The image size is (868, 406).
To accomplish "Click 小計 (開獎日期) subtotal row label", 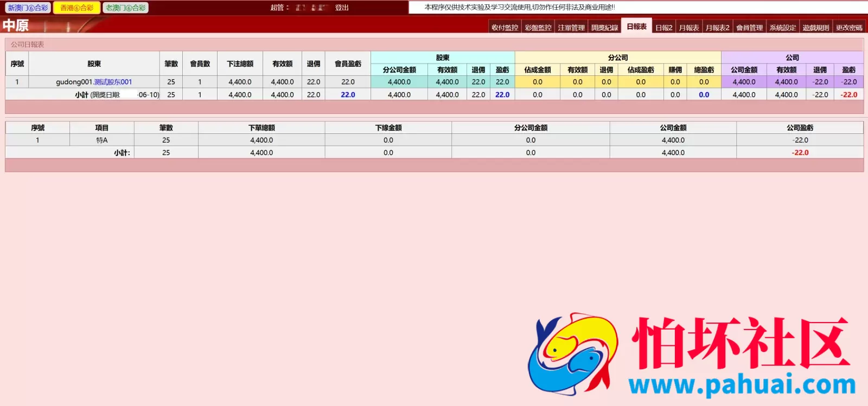I will [x=117, y=95].
